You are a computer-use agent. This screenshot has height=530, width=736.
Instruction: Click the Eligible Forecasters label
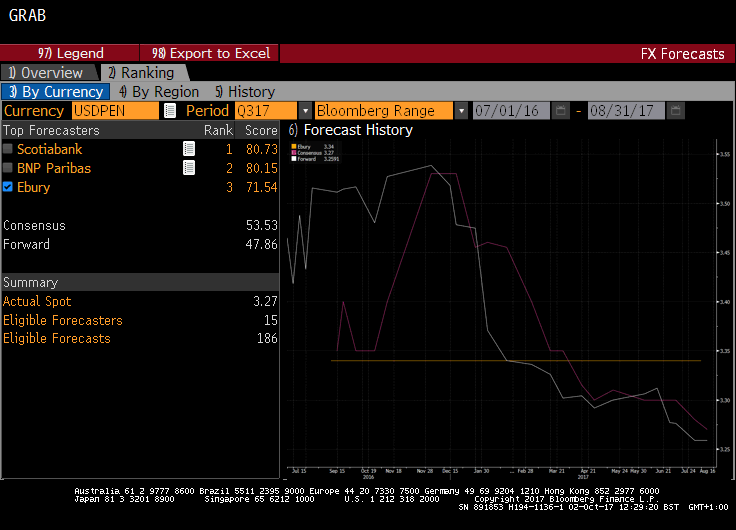click(62, 320)
